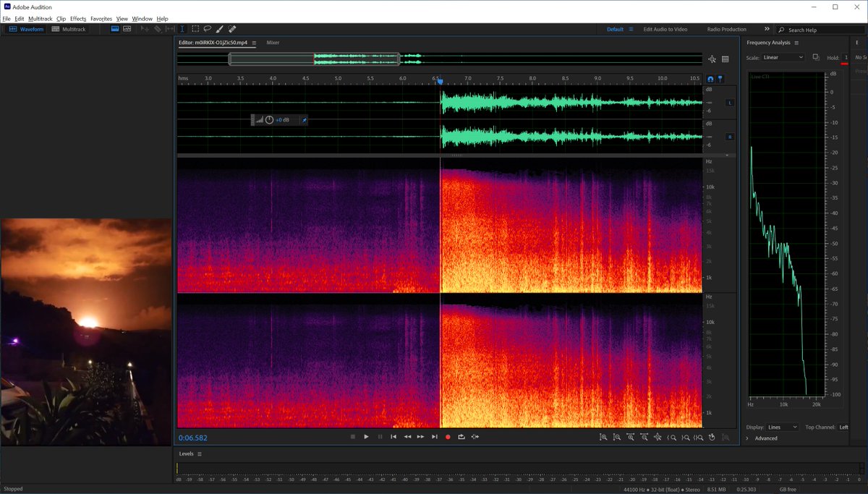Toggle the Spectral Frequency Display button
The height and width of the screenshot is (494, 868).
115,29
